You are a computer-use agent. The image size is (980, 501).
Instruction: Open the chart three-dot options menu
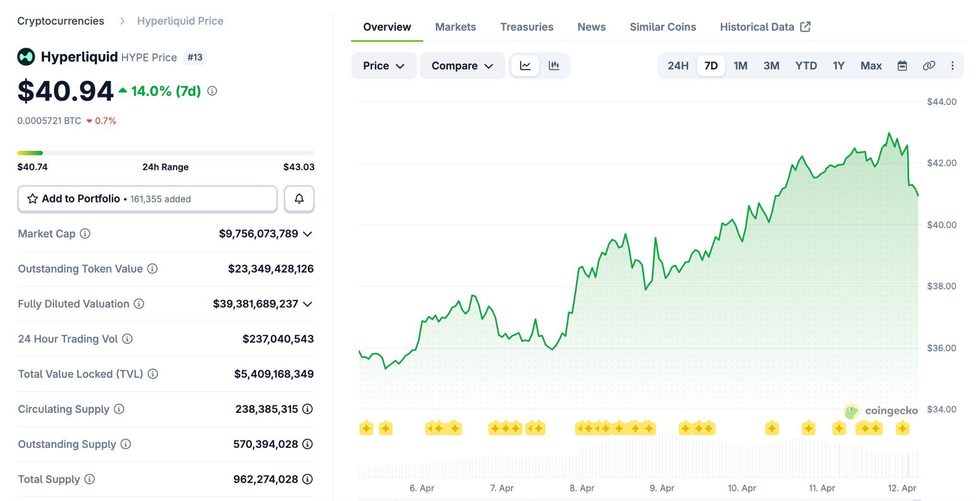pos(952,66)
